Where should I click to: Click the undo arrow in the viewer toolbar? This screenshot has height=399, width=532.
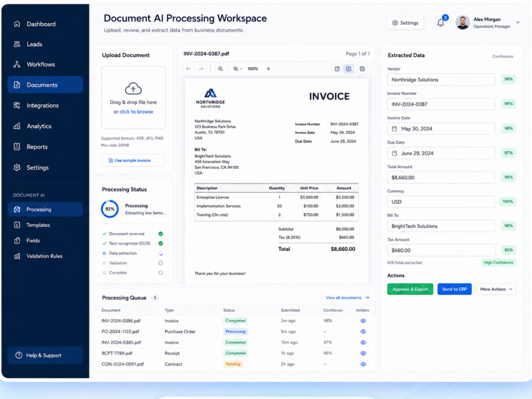188,69
